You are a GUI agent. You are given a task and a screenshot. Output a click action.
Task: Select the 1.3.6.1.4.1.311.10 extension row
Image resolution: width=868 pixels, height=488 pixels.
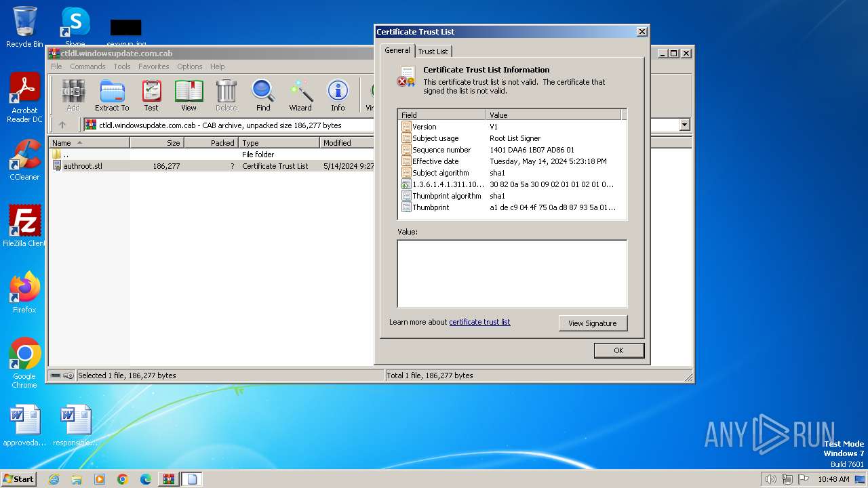(512, 184)
